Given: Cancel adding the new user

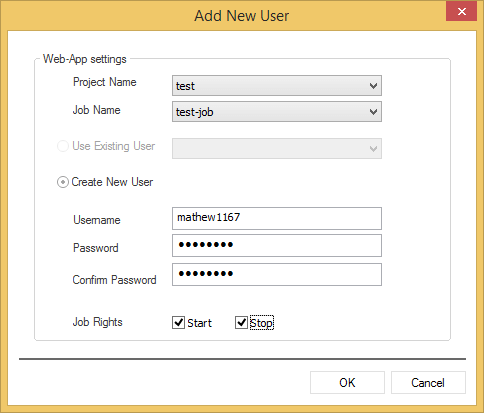Looking at the screenshot, I should 428,383.
